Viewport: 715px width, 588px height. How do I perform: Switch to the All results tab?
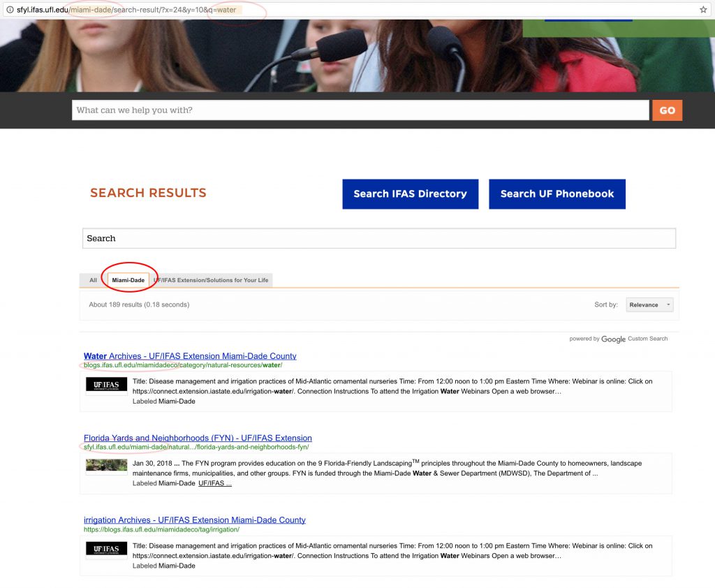click(93, 280)
